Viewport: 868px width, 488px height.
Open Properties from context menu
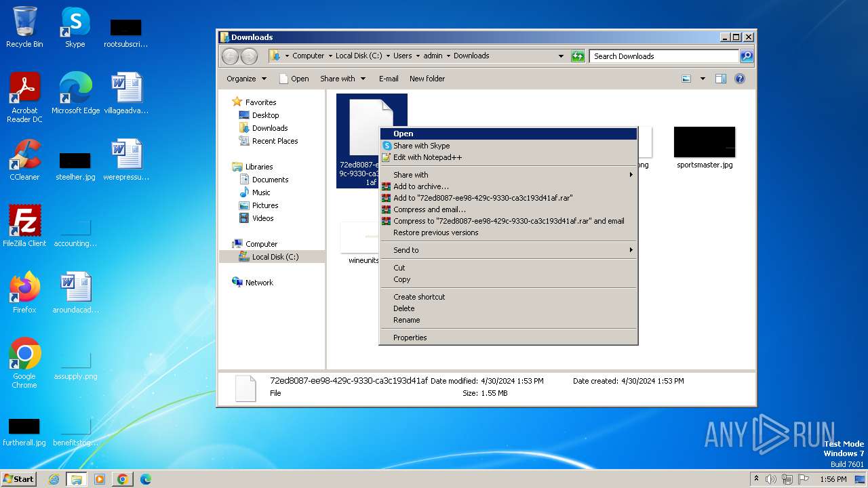click(509, 338)
